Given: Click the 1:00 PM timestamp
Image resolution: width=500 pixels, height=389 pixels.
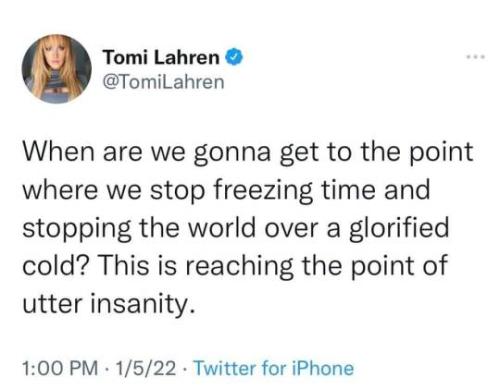Looking at the screenshot, I should click(60, 369).
